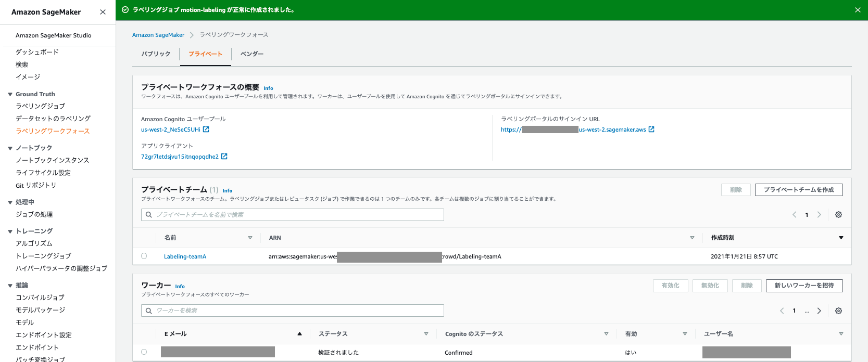This screenshot has width=868, height=362.
Task: Open ライフサイクル設定 in sidebar
Action: point(43,173)
